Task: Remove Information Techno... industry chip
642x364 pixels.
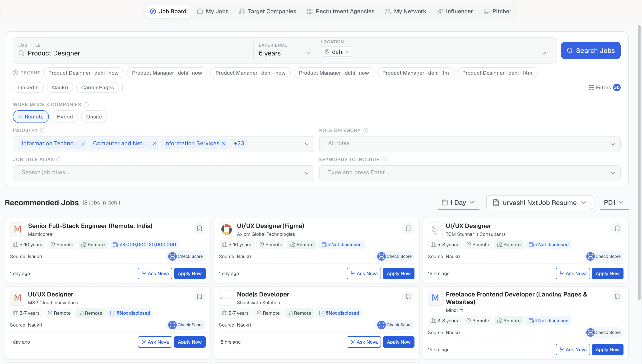Action: click(83, 144)
